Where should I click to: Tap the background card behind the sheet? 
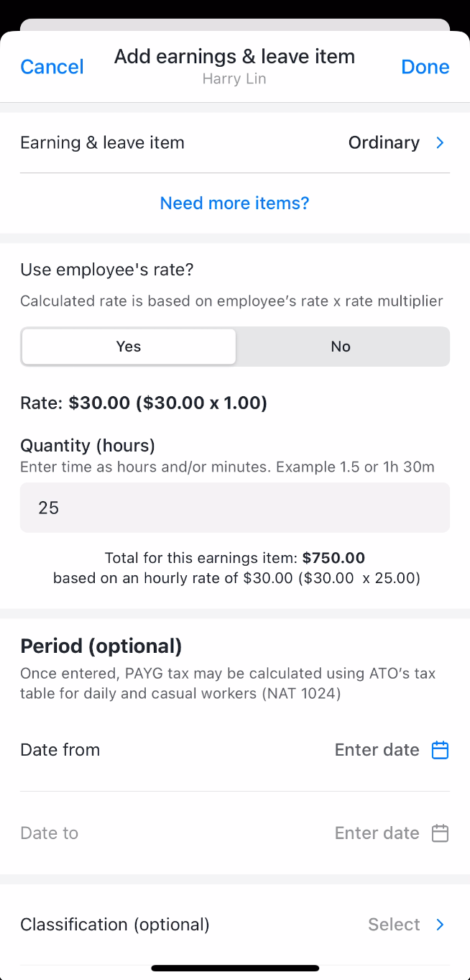(x=234, y=24)
